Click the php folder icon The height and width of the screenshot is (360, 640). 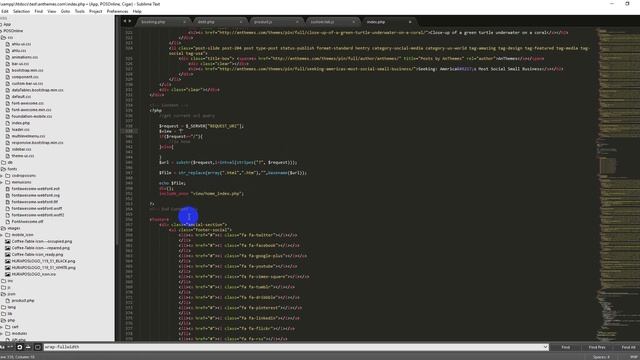pos(4,320)
